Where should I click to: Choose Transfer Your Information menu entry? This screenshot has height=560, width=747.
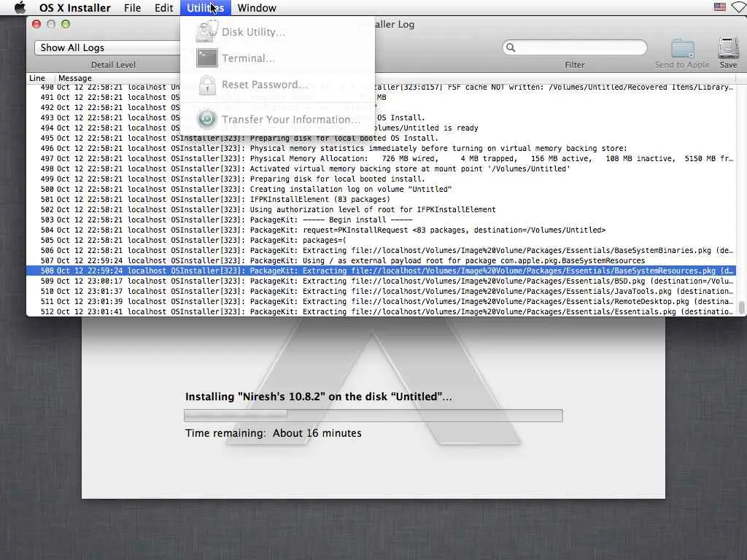click(x=278, y=119)
